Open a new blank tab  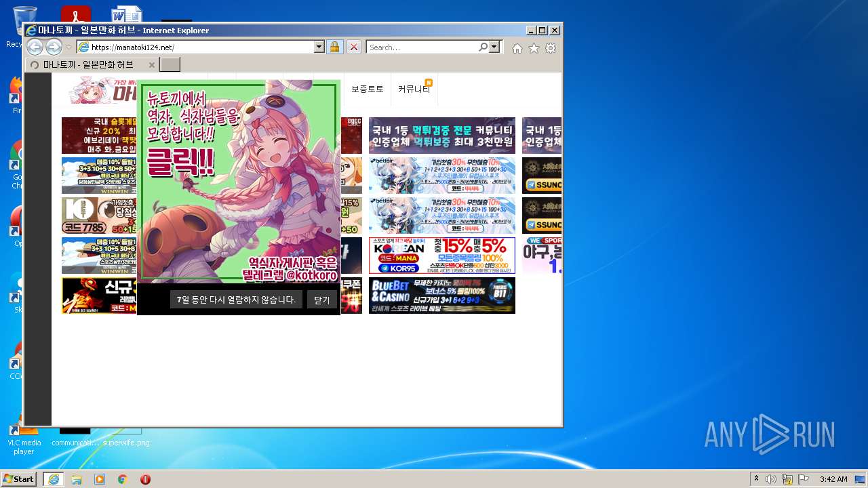(170, 65)
